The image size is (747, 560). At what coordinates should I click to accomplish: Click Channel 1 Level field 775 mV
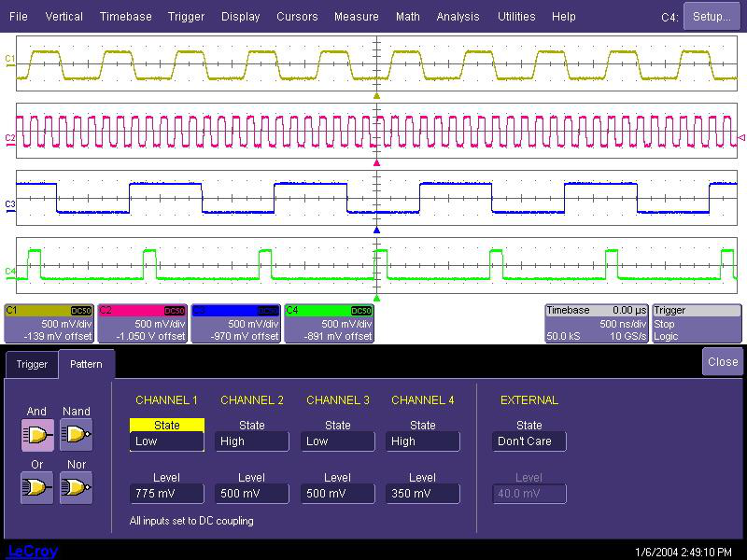pyautogui.click(x=166, y=494)
